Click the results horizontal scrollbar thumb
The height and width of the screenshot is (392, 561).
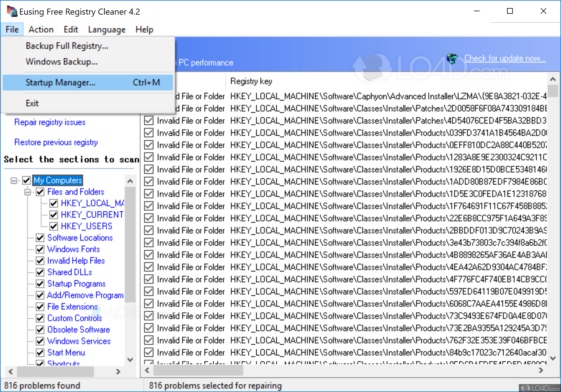point(198,370)
